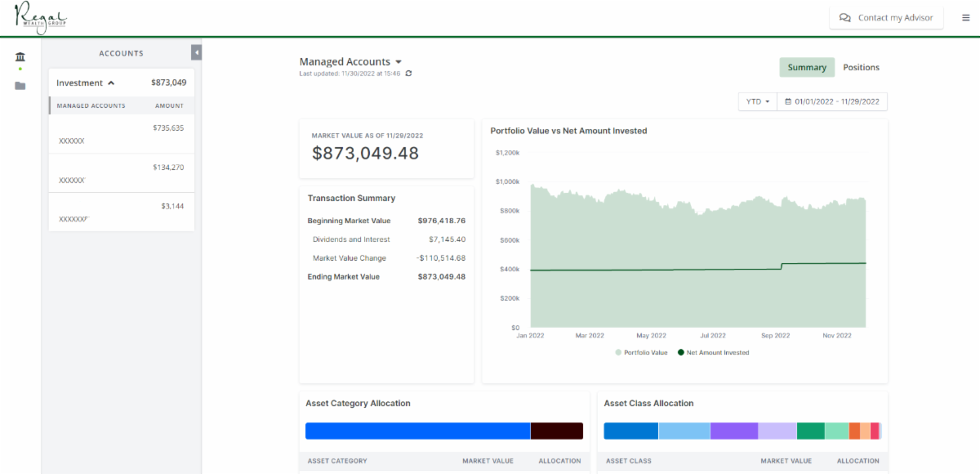The image size is (980, 474).
Task: Click the bank building accounts icon
Action: [x=20, y=56]
